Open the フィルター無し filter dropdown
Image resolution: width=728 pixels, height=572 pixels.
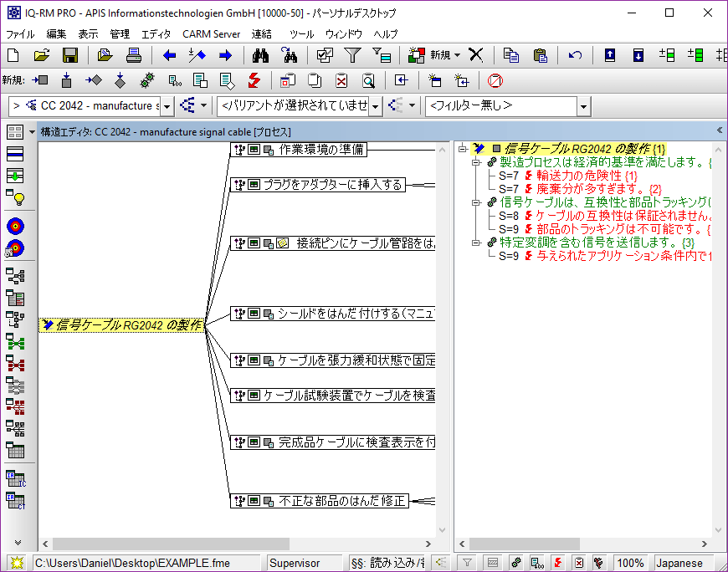(x=583, y=106)
